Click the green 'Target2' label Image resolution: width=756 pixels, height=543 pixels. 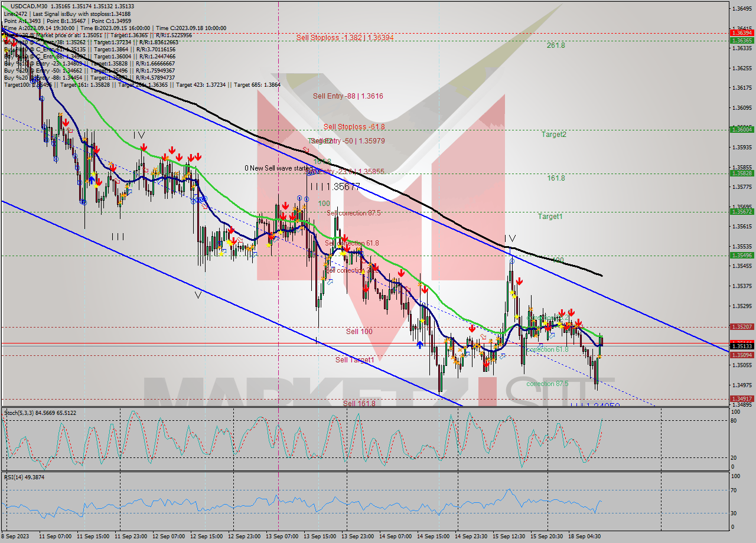[x=554, y=135]
